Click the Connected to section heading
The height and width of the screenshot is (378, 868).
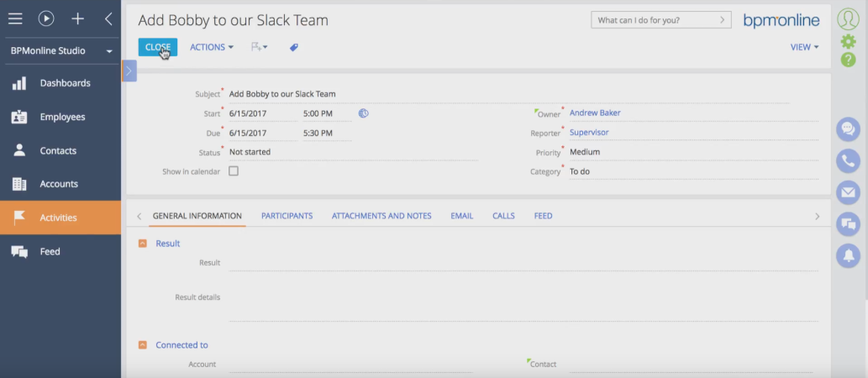(x=181, y=344)
